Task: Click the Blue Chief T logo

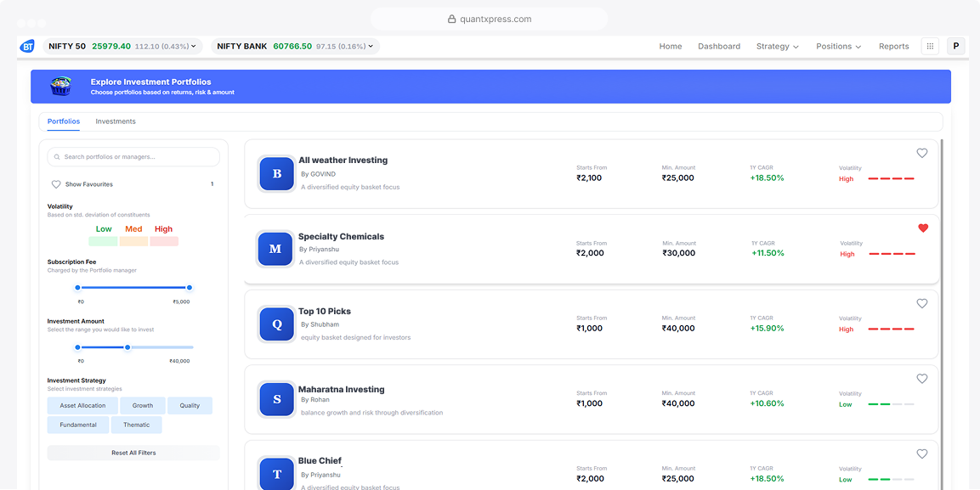Action: click(276, 474)
